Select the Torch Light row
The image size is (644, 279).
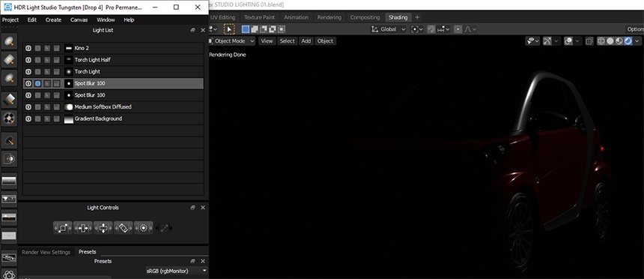coord(113,71)
